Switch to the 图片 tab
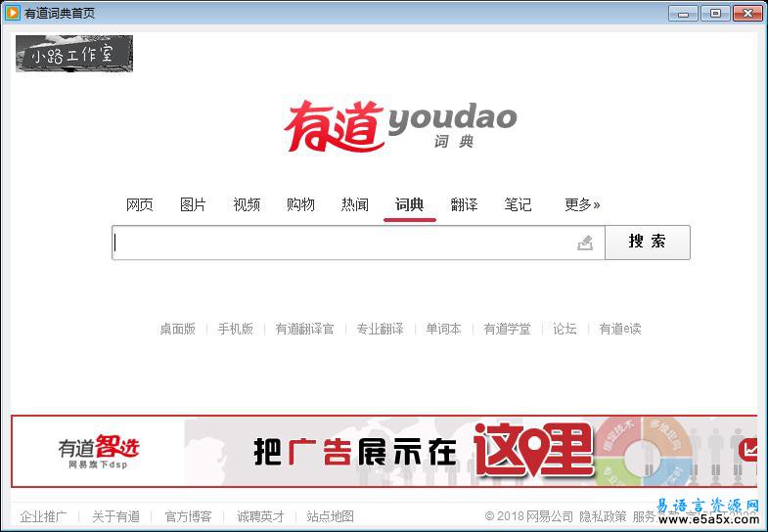Screen dimensions: 768x532 coord(193,204)
